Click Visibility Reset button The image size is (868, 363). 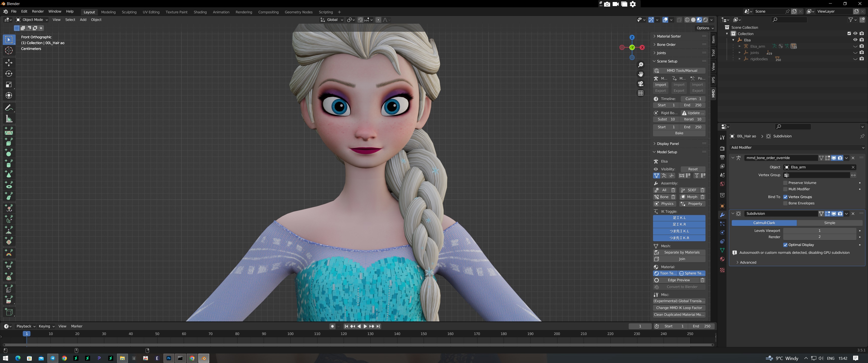(x=693, y=169)
